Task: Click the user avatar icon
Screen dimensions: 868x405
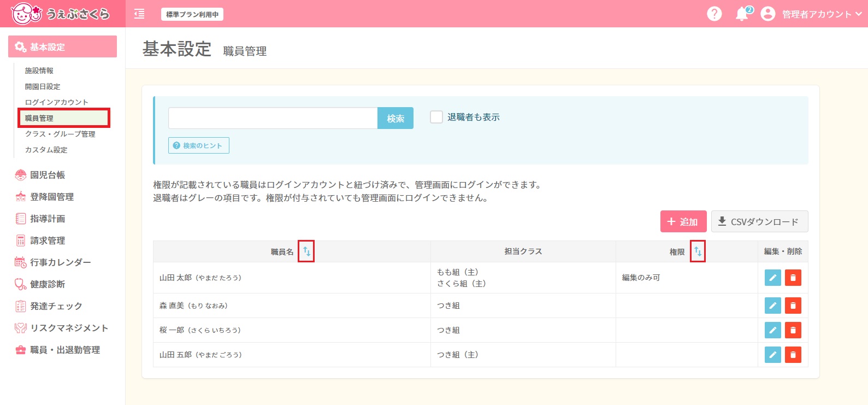Action: click(x=767, y=14)
